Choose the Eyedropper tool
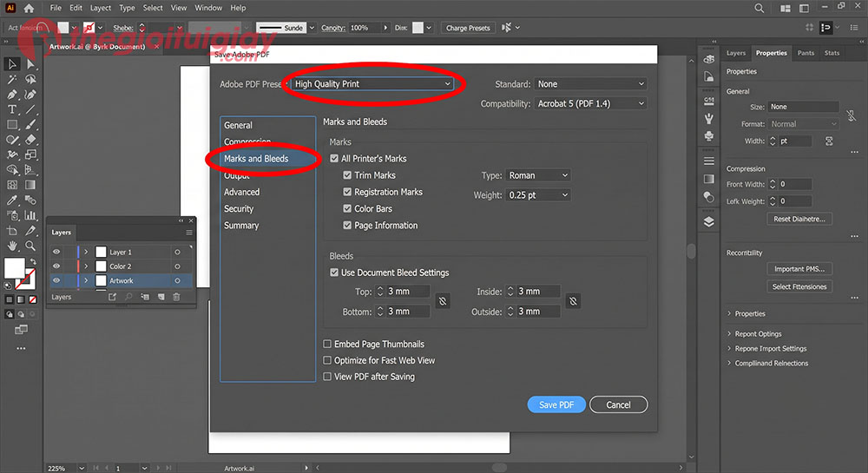868x473 pixels. (12, 200)
